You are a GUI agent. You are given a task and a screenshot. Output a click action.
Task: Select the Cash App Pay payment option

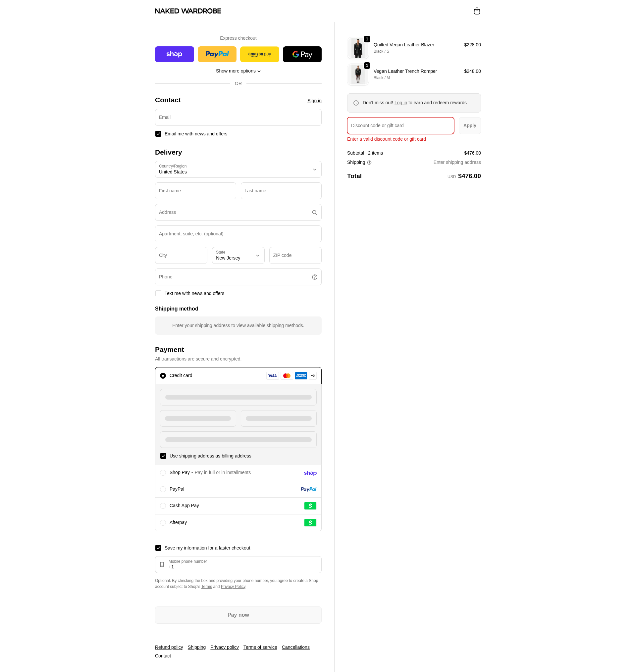pyautogui.click(x=163, y=506)
